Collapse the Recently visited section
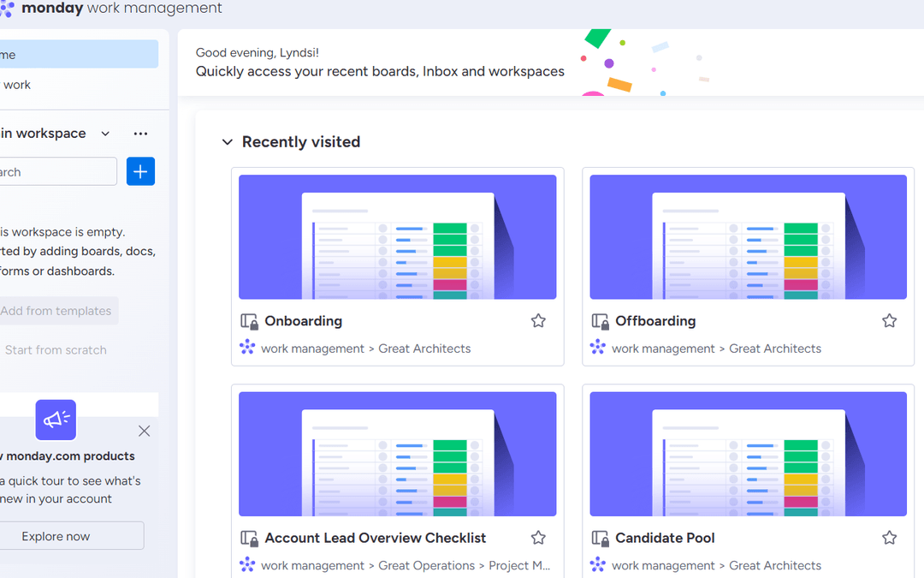This screenshot has width=924, height=578. click(228, 141)
